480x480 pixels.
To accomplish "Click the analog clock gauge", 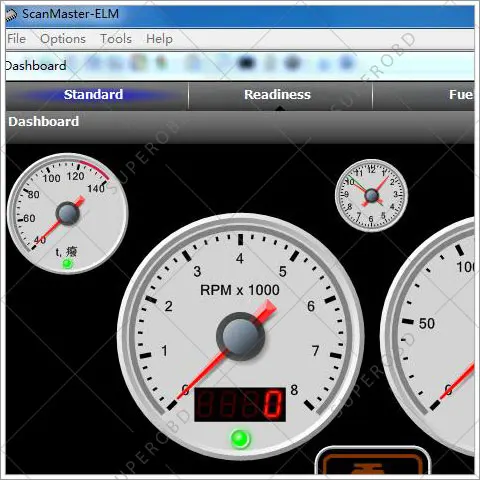I will click(371, 195).
